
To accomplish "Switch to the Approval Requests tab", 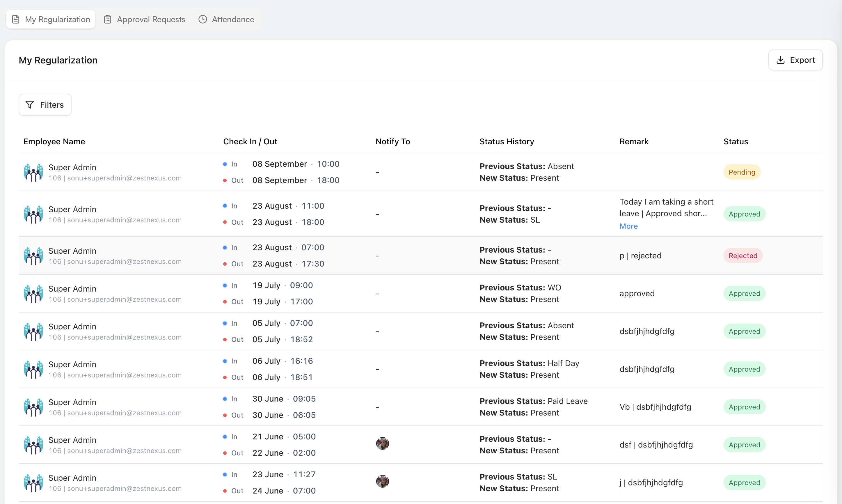I will [x=145, y=19].
